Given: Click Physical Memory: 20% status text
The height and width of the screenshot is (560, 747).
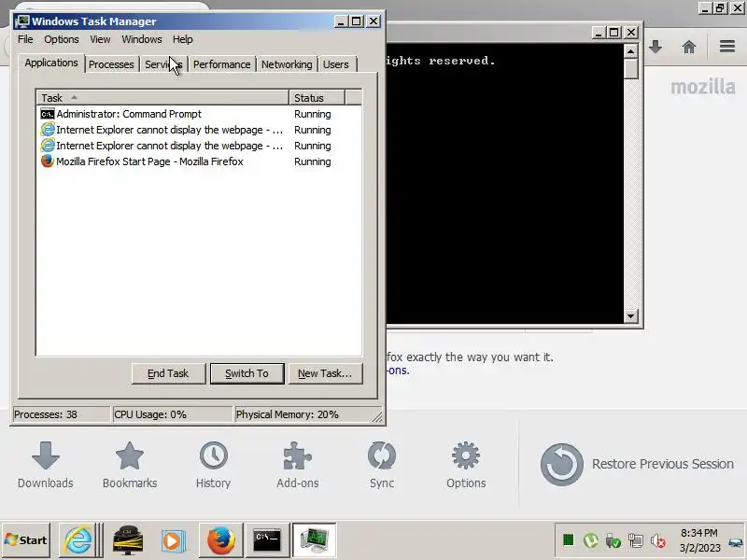Looking at the screenshot, I should [288, 414].
